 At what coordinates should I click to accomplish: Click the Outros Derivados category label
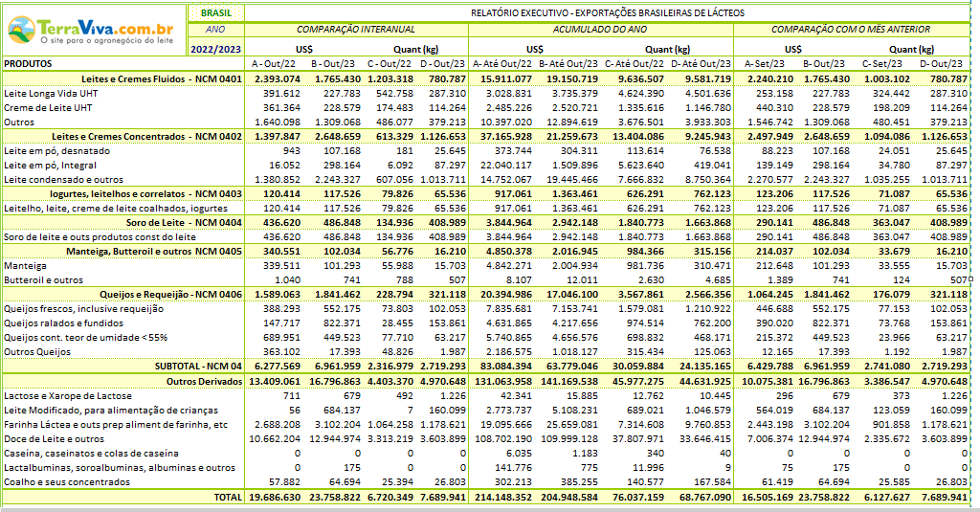[x=202, y=381]
